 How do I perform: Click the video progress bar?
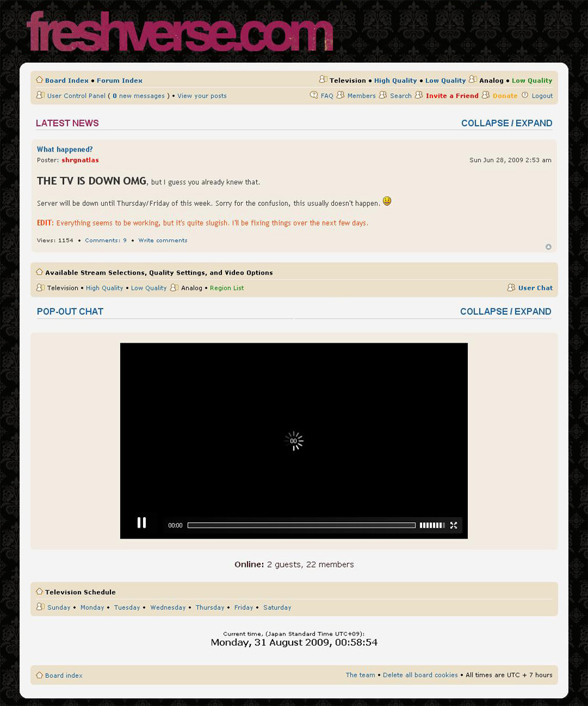tap(301, 525)
